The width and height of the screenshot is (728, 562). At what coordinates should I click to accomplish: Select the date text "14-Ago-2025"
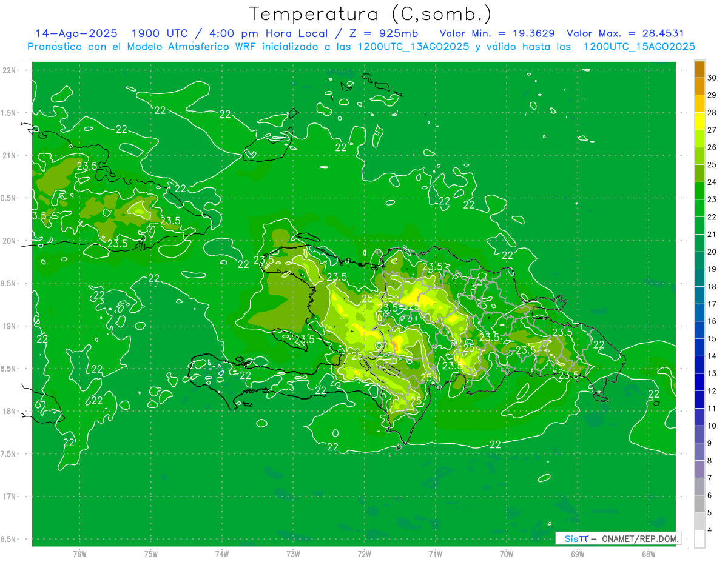click(x=76, y=33)
